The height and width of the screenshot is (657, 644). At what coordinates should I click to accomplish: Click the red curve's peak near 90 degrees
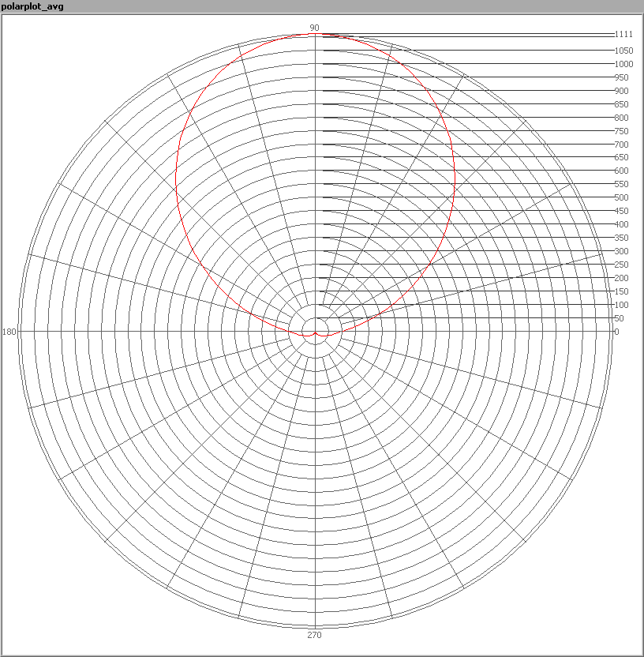[x=316, y=35]
